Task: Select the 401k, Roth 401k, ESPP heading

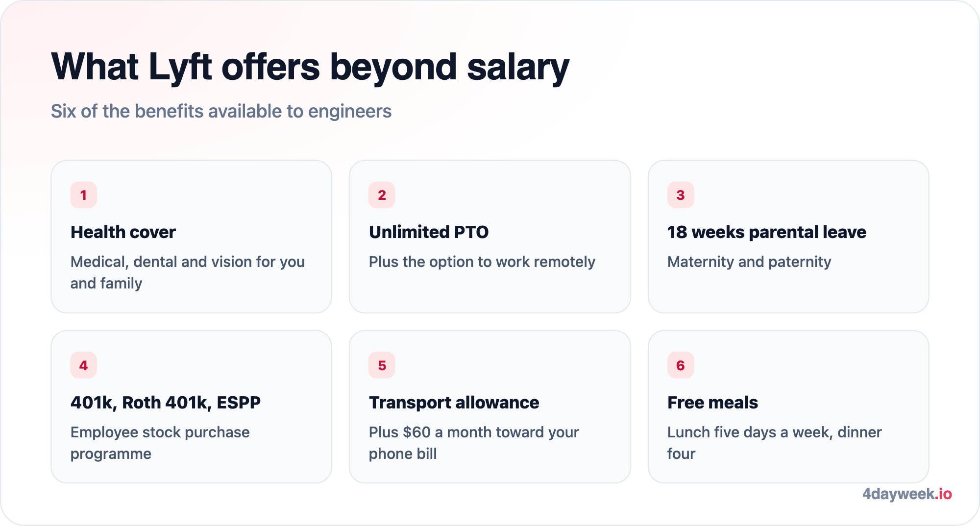Action: (x=166, y=403)
